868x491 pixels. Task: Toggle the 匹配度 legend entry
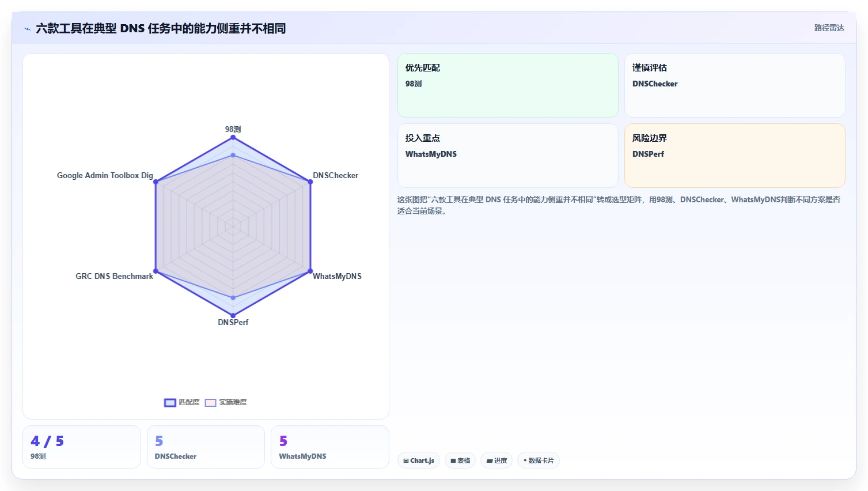coord(182,402)
